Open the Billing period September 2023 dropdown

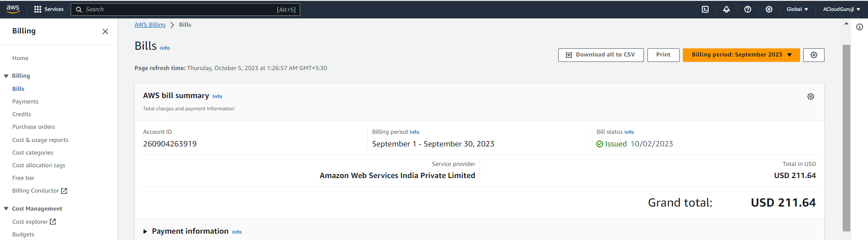pyautogui.click(x=741, y=55)
